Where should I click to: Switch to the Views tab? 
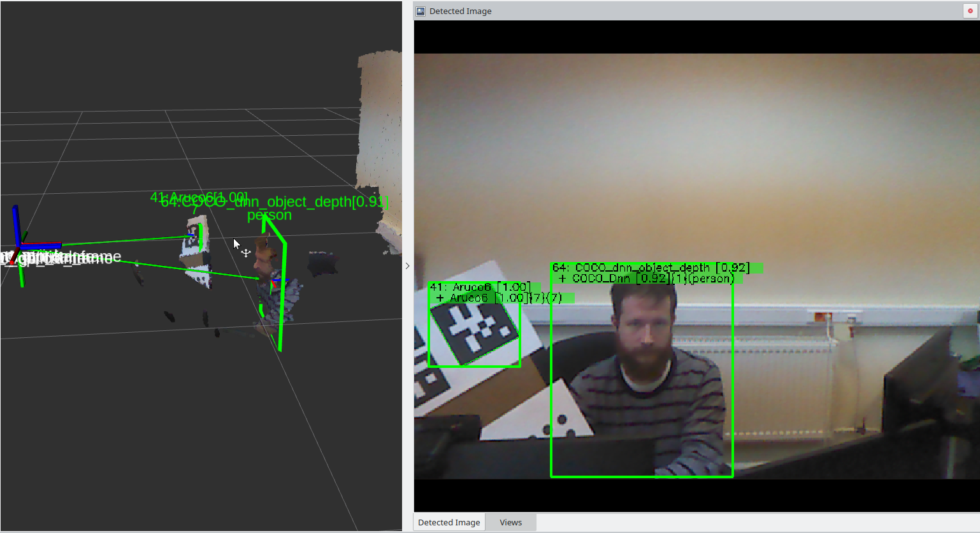[x=510, y=522]
